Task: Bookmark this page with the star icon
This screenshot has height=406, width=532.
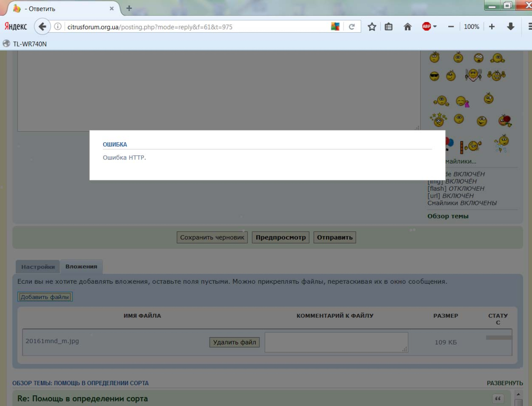Action: tap(372, 27)
